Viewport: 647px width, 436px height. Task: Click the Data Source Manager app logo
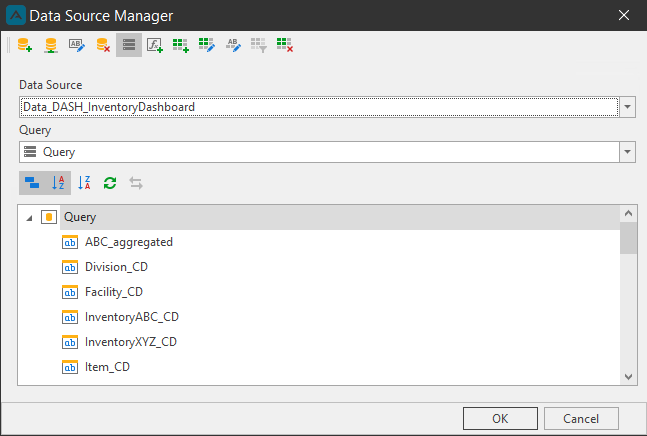point(16,15)
